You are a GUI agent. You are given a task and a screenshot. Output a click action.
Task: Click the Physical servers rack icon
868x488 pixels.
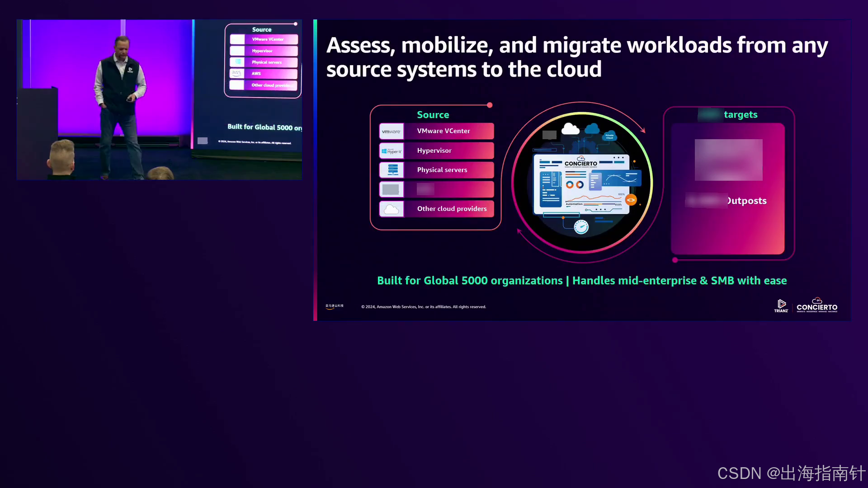tap(392, 170)
